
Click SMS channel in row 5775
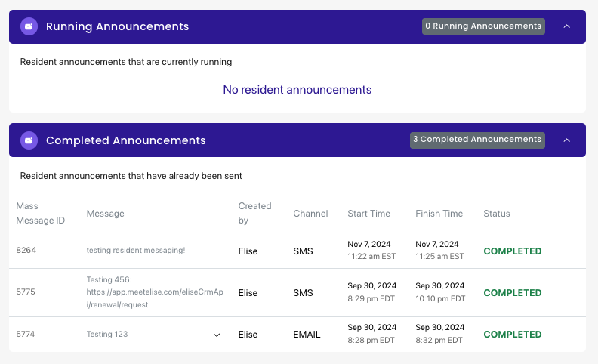(303, 293)
